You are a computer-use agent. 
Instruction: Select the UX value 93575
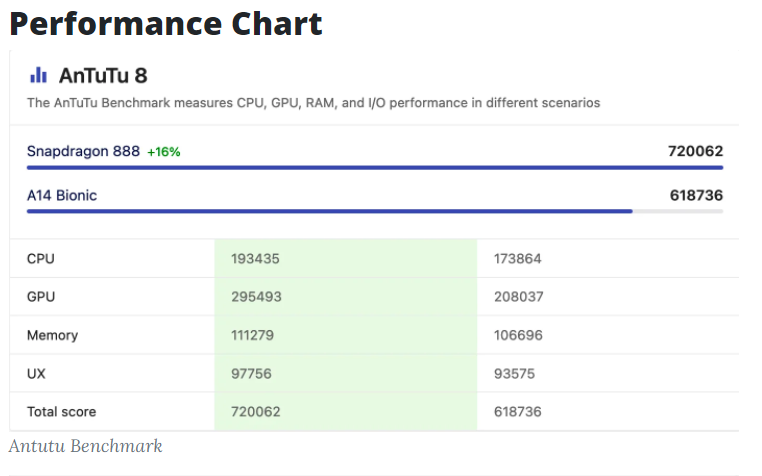514,374
